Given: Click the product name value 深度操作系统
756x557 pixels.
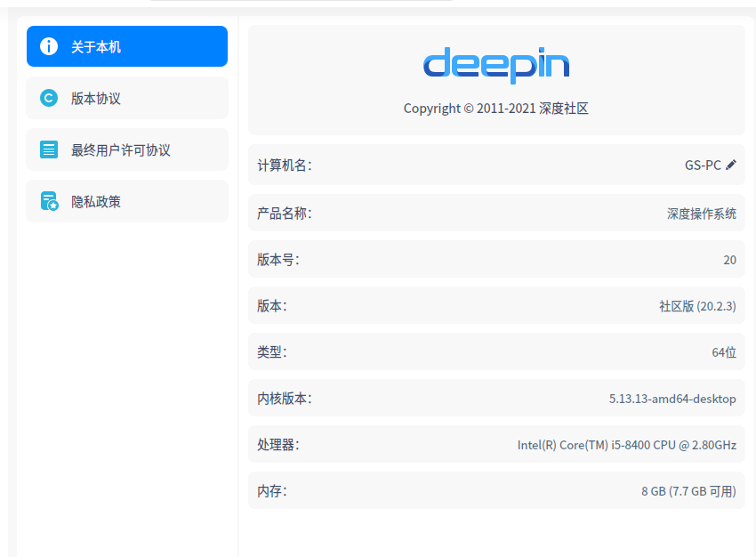Looking at the screenshot, I should click(x=702, y=214).
